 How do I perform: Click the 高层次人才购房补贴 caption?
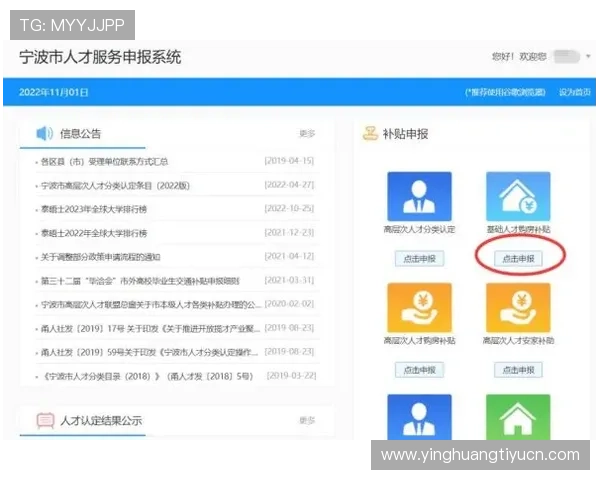click(419, 340)
